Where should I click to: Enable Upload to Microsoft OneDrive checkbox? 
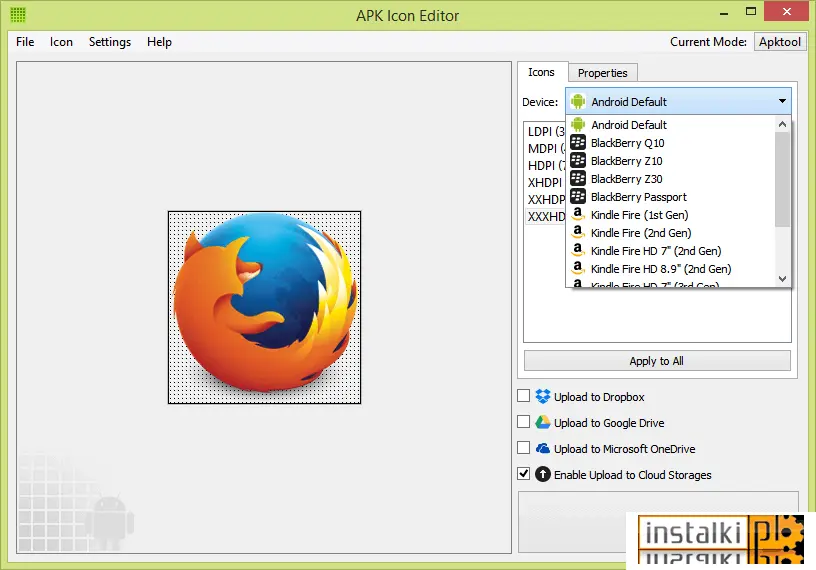click(x=524, y=448)
